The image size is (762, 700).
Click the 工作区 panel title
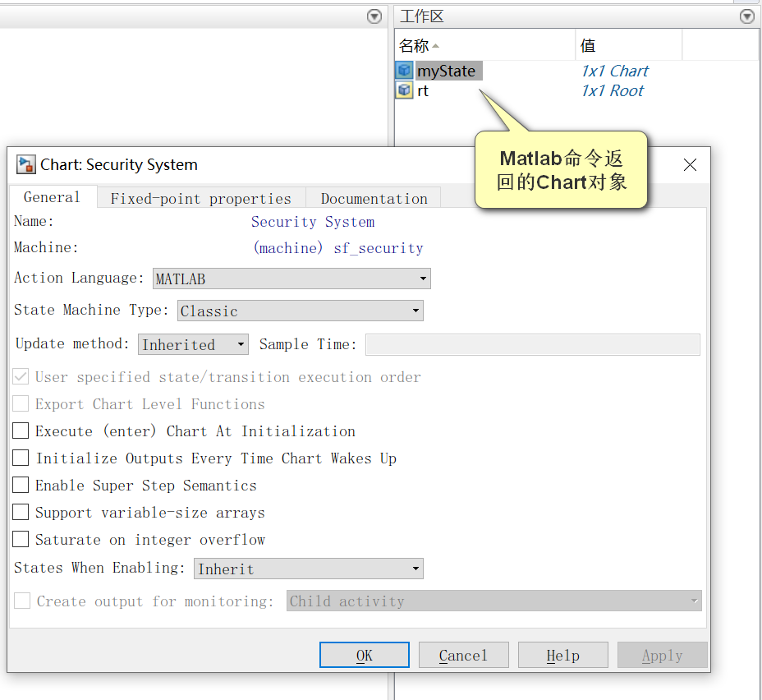(421, 16)
